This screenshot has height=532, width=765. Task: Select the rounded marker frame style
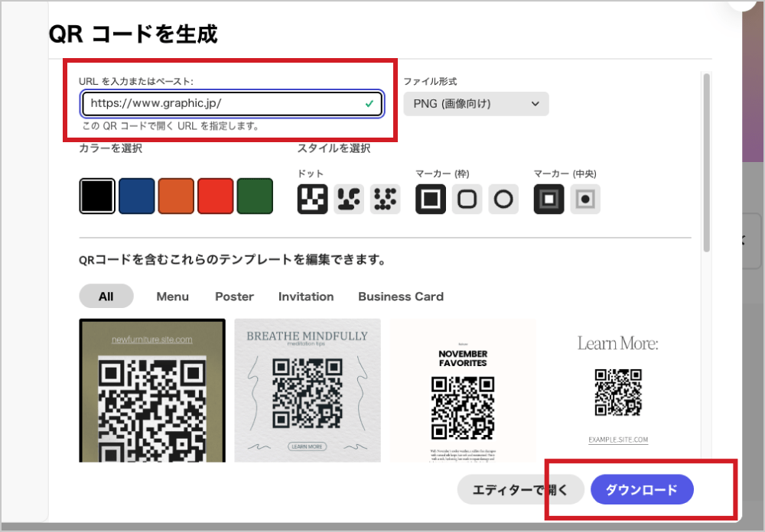tap(467, 199)
